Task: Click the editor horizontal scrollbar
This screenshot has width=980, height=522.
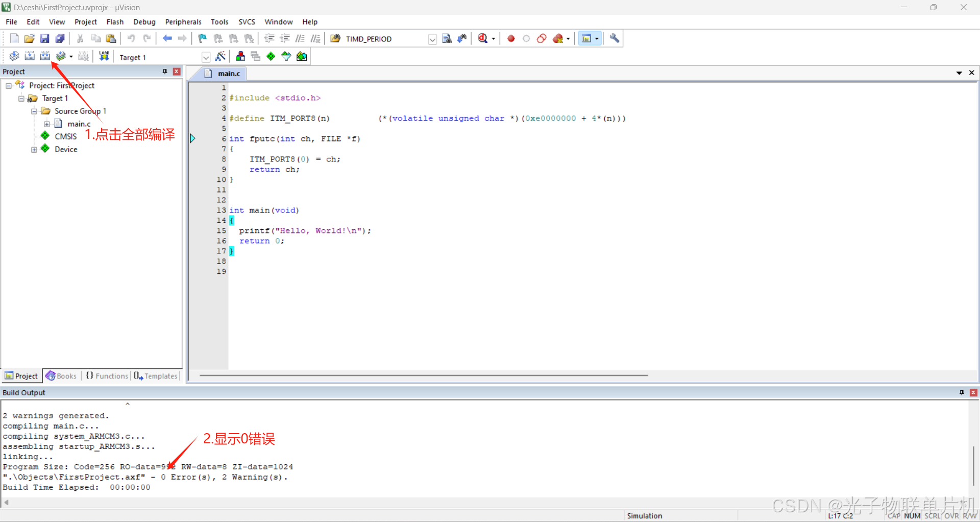Action: pyautogui.click(x=424, y=375)
